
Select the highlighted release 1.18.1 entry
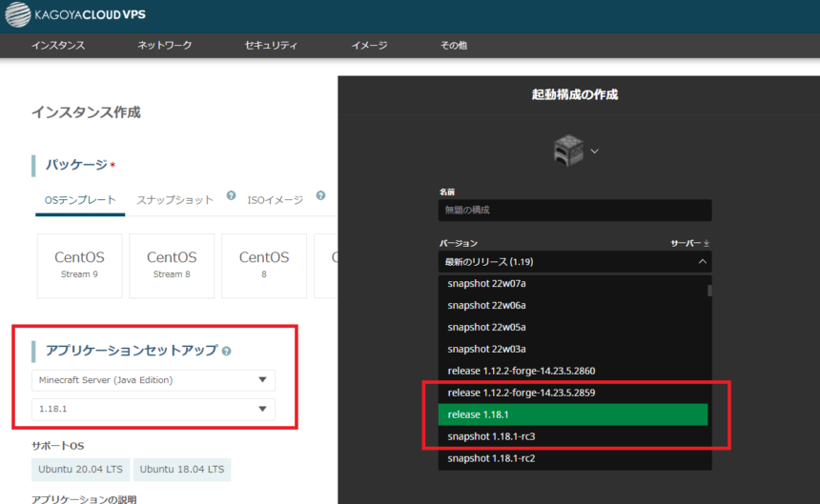[x=573, y=414]
